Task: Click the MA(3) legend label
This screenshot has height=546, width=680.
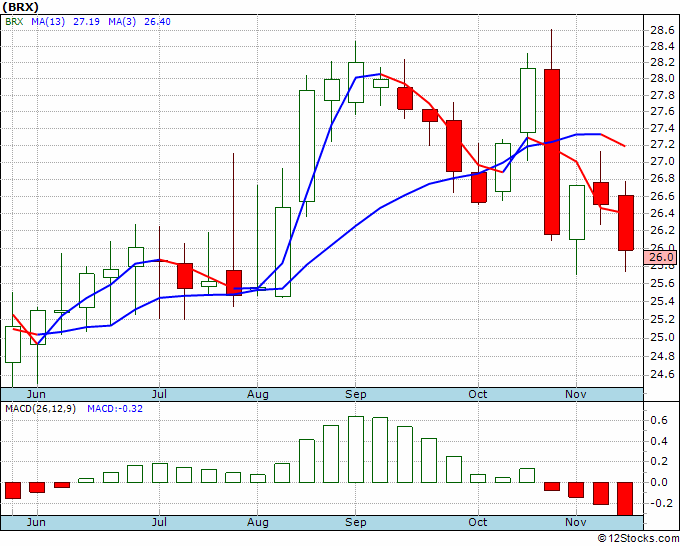Action: (x=122, y=22)
